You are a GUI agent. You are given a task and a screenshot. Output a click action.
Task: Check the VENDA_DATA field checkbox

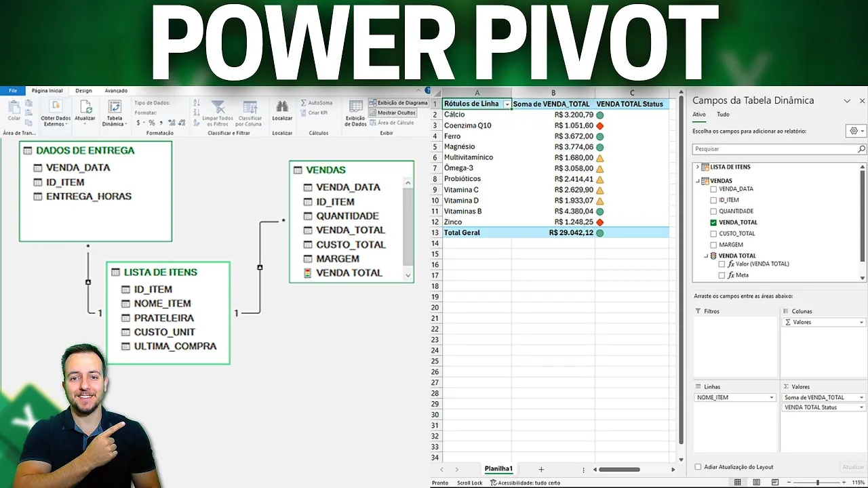click(x=713, y=189)
